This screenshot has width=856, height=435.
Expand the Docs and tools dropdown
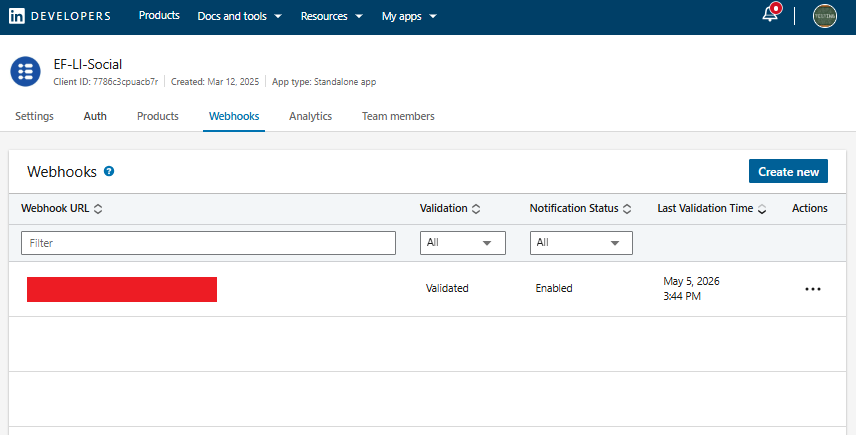(x=239, y=16)
